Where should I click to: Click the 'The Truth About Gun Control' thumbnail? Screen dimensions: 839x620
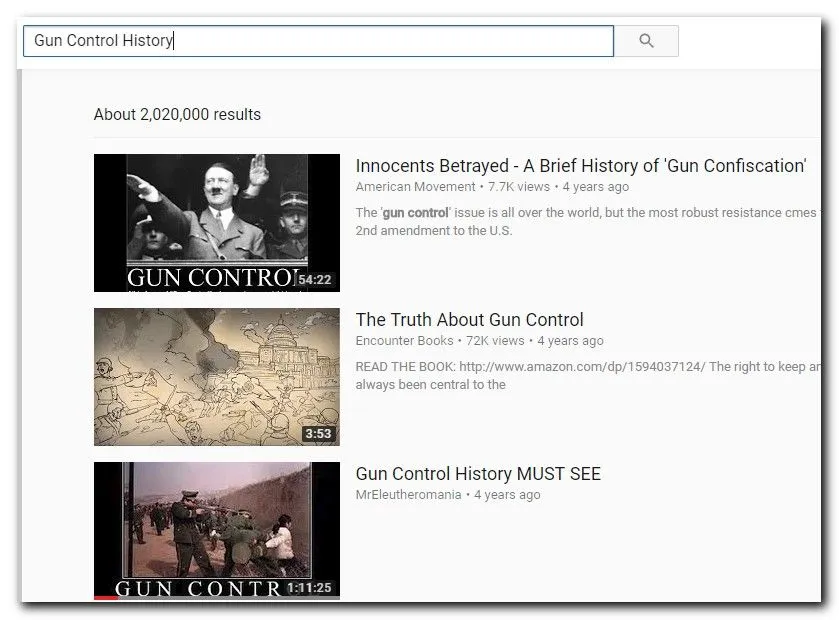216,376
